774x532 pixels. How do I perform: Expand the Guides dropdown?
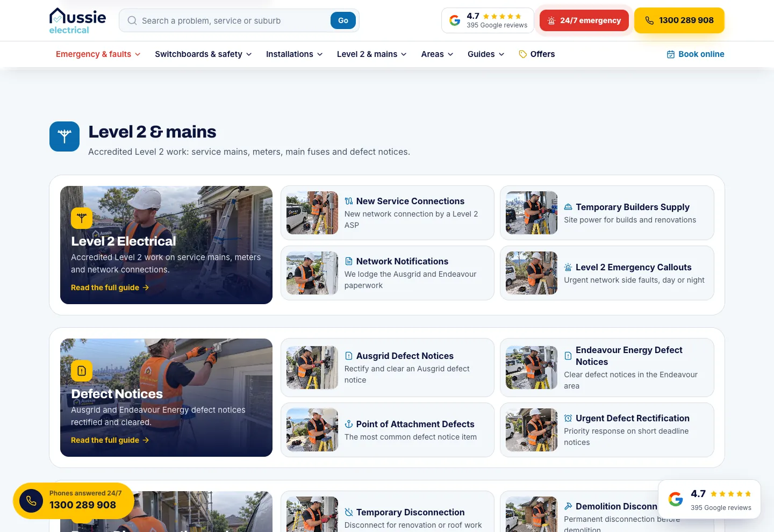pos(486,54)
